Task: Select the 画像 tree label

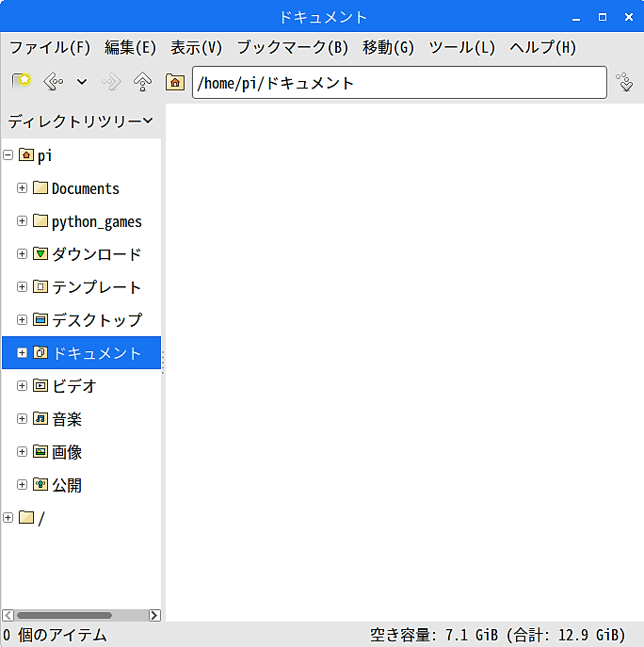Action: 67,452
